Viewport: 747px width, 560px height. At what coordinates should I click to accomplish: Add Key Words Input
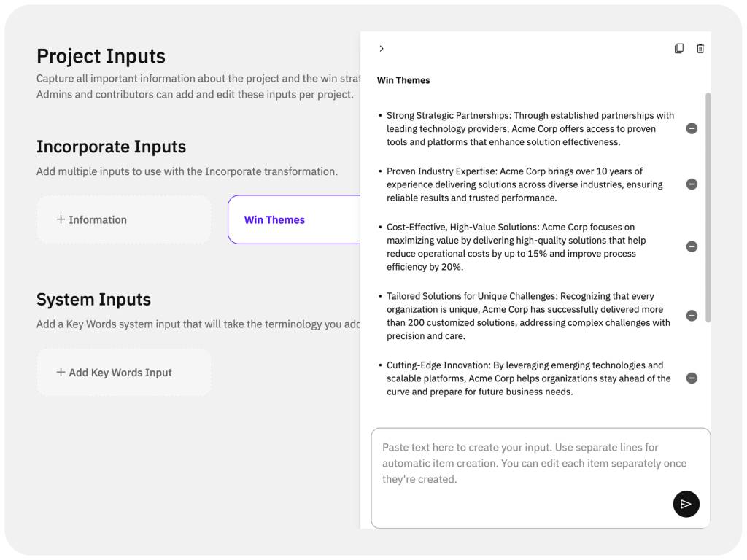124,373
